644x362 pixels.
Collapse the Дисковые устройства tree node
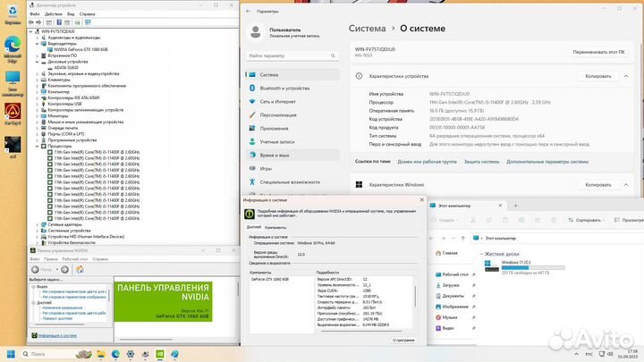point(37,62)
